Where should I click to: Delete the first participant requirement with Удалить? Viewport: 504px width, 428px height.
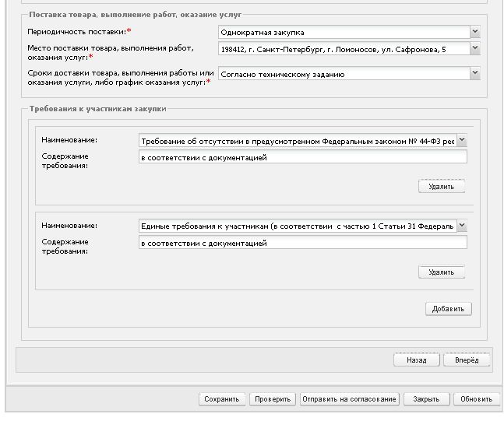click(442, 186)
